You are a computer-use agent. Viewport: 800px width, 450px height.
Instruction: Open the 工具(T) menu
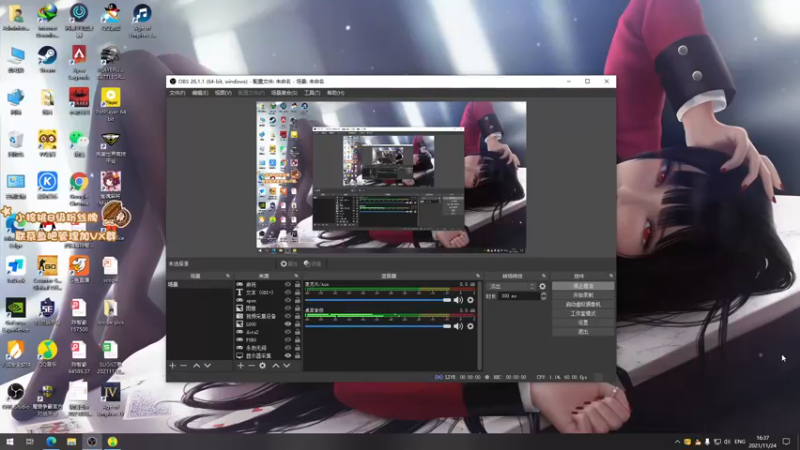click(x=312, y=93)
